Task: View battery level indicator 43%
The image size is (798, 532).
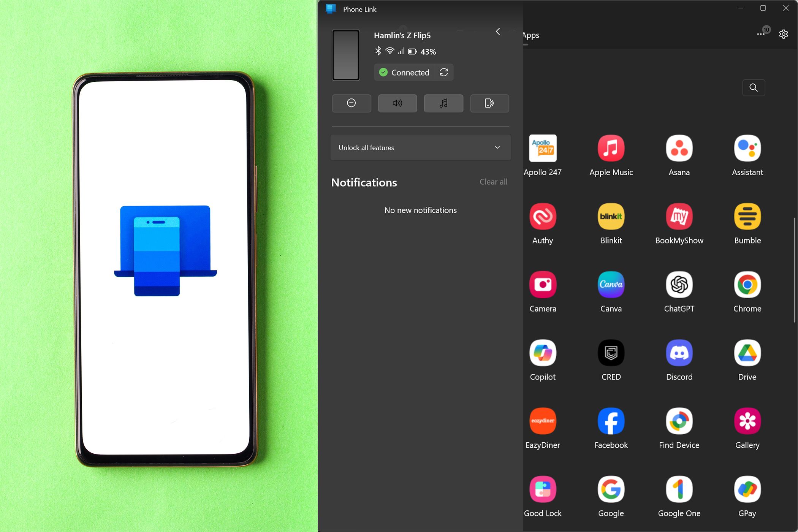Action: click(x=420, y=52)
